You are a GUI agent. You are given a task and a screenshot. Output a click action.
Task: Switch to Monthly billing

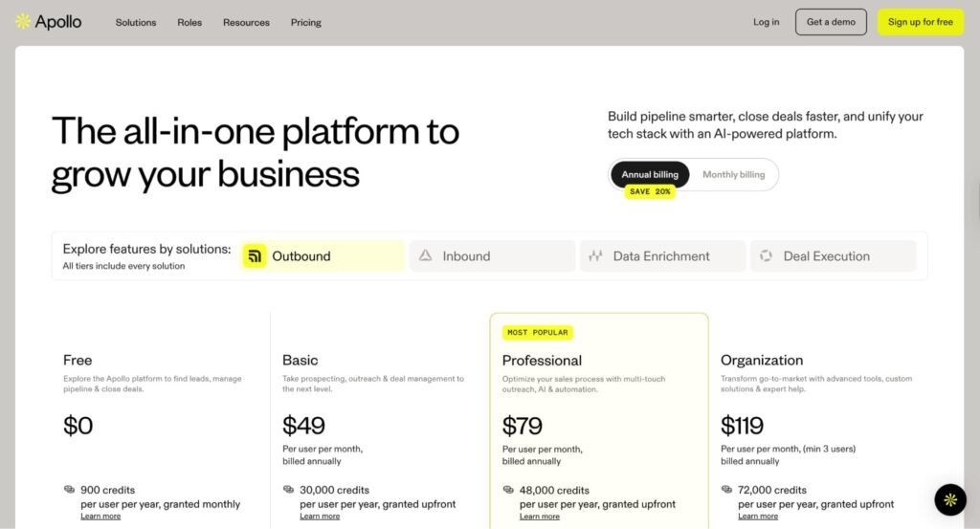733,175
